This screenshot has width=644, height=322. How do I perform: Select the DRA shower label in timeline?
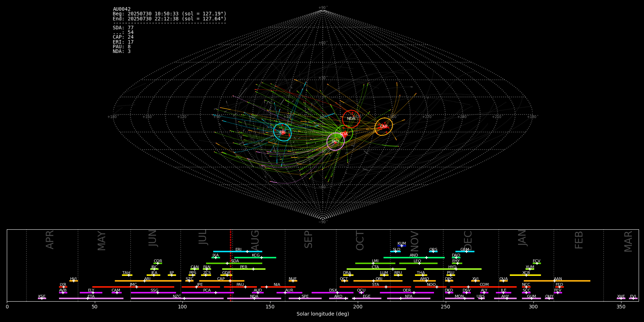tap(347, 273)
